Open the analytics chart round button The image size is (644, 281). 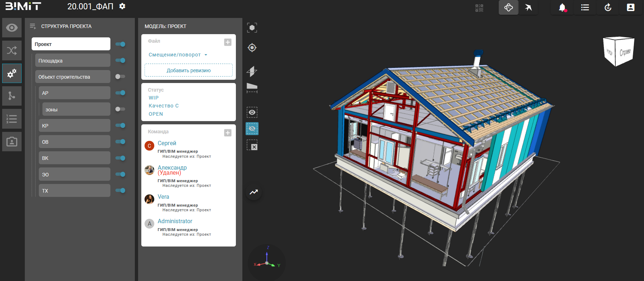[254, 192]
